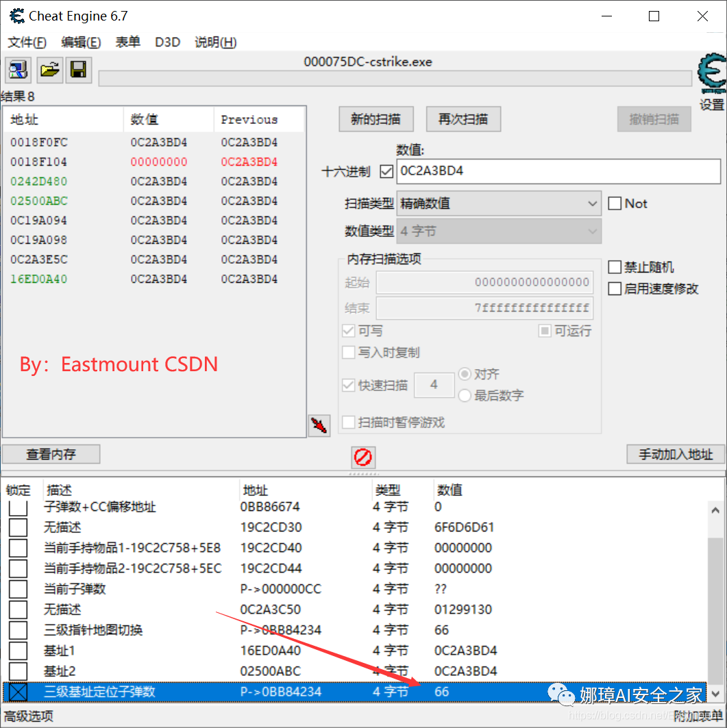Click the 结束 address field

pos(484,307)
